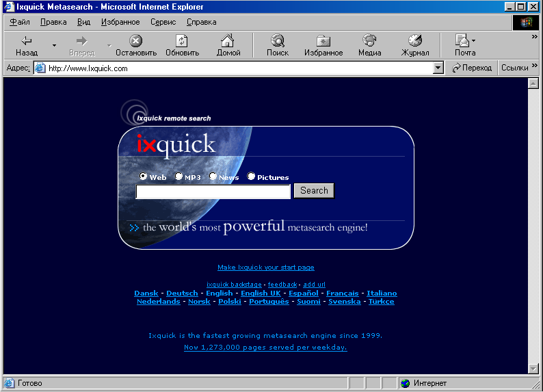
Task: Click the Search button
Action: pos(314,191)
